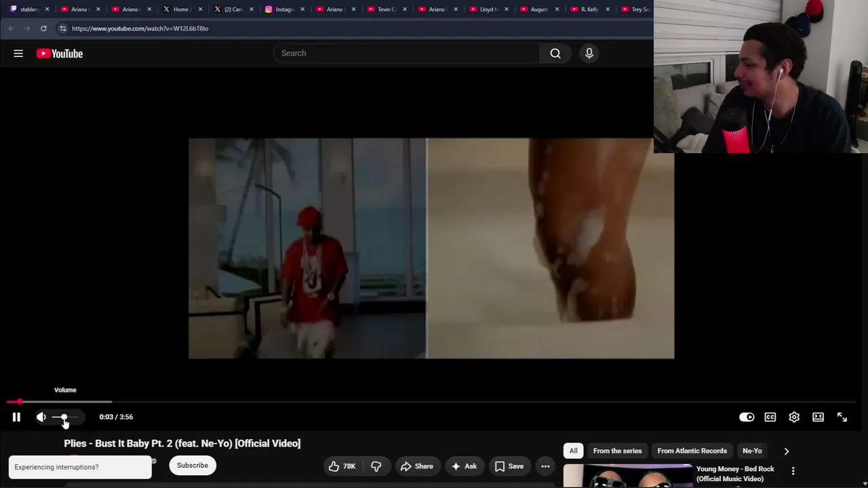Switch to the 'Trey So' YouTube tab

point(636,9)
